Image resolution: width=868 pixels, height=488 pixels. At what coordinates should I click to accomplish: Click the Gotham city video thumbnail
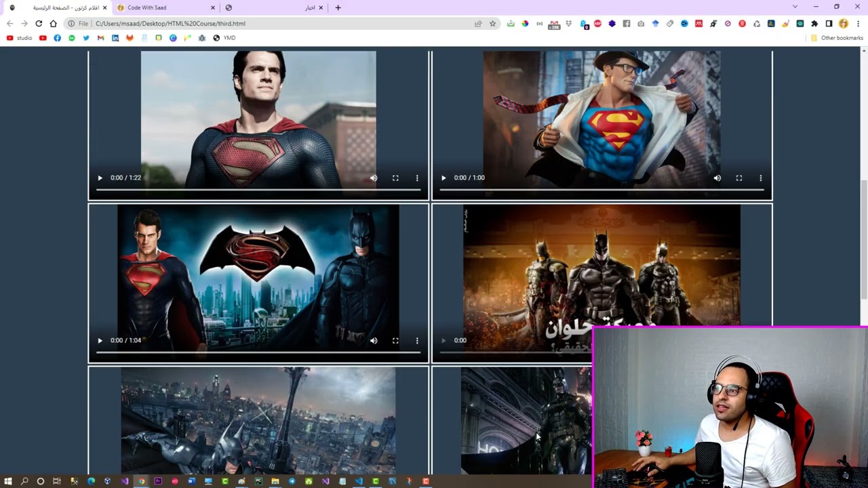pyautogui.click(x=258, y=420)
